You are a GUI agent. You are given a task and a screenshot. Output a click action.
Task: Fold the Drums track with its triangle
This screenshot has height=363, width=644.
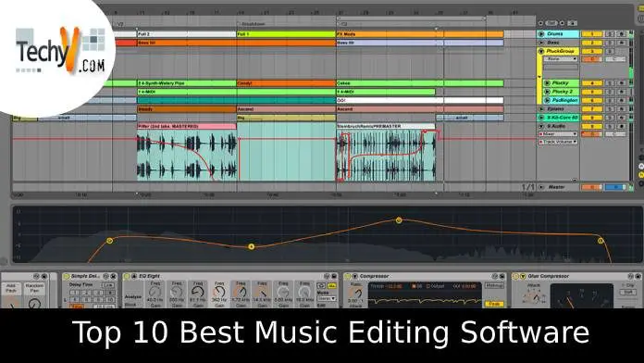(x=541, y=33)
